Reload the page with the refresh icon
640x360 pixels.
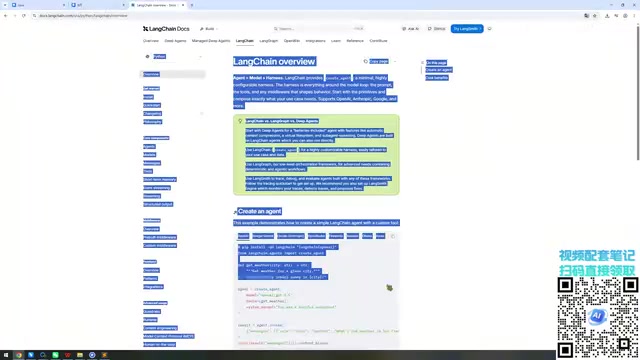tap(24, 16)
